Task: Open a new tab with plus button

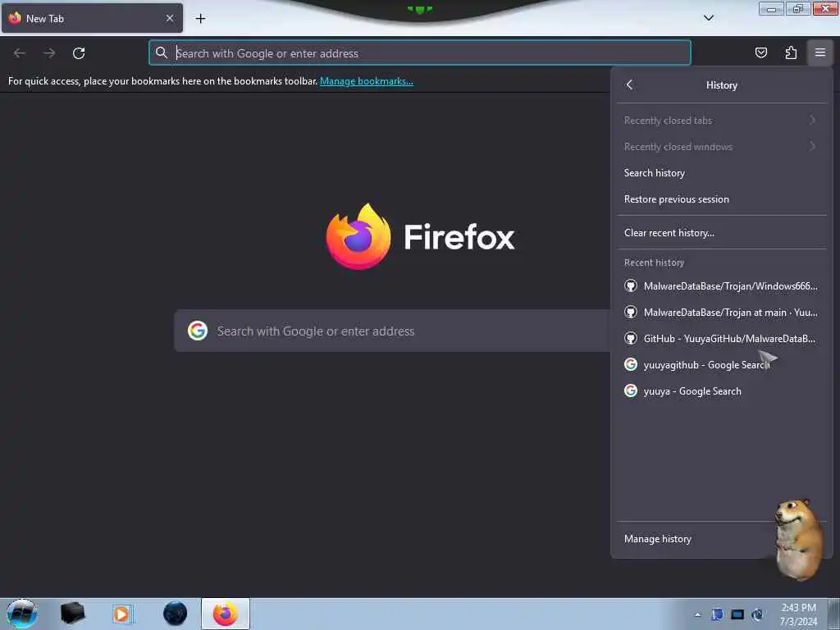Action: (200, 19)
